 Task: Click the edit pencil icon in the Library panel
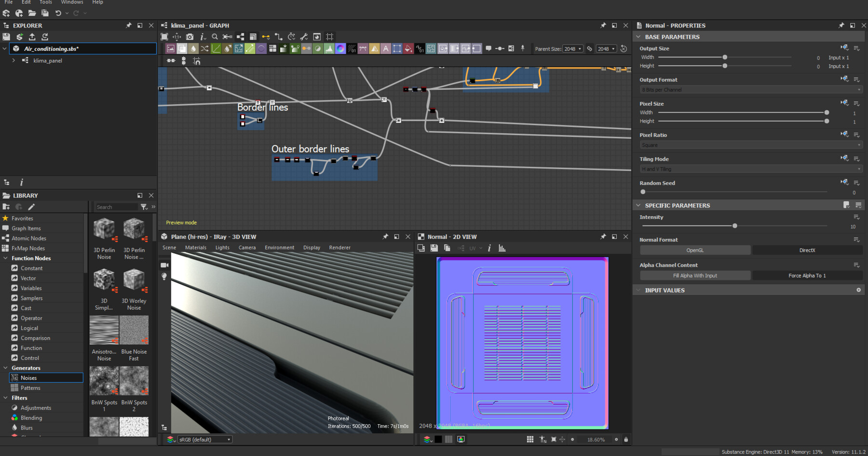[32, 206]
